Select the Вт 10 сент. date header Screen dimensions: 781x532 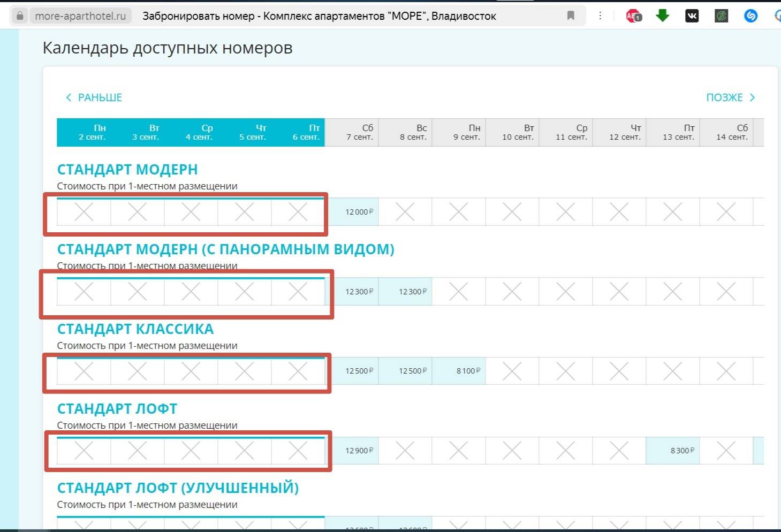[512, 132]
